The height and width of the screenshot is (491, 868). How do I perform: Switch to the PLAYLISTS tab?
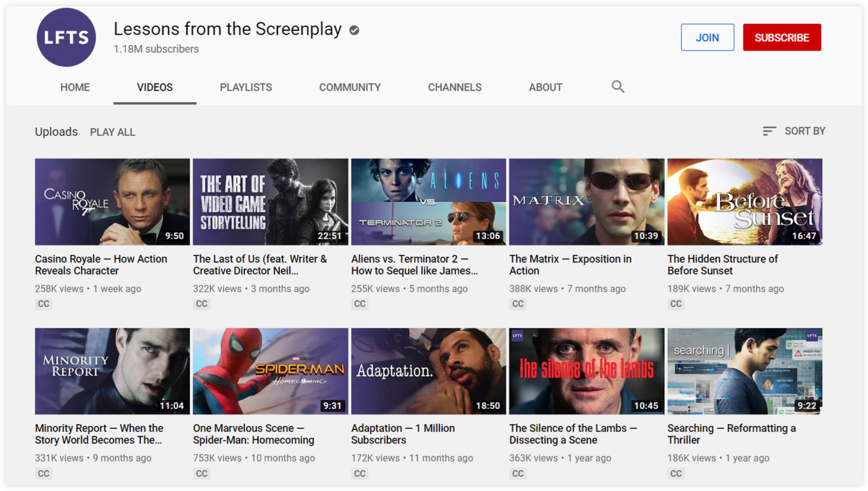[246, 87]
